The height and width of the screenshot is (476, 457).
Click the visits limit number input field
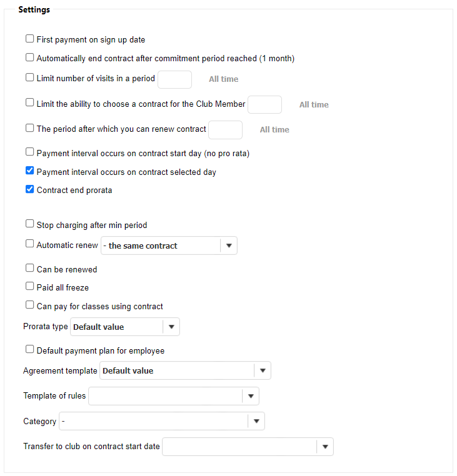coord(174,79)
